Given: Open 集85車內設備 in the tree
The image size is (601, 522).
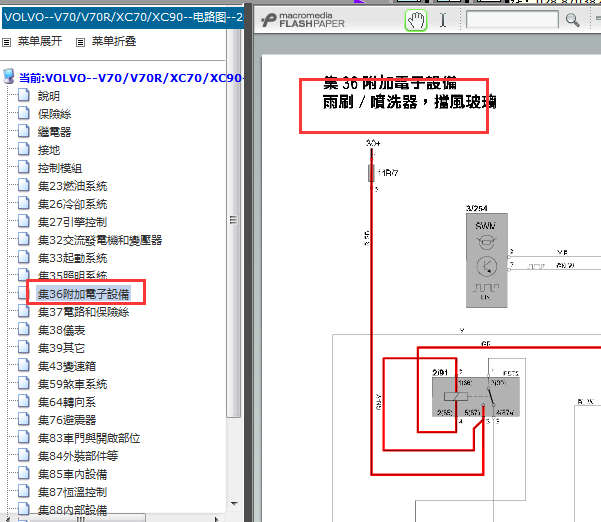Looking at the screenshot, I should (x=72, y=474).
